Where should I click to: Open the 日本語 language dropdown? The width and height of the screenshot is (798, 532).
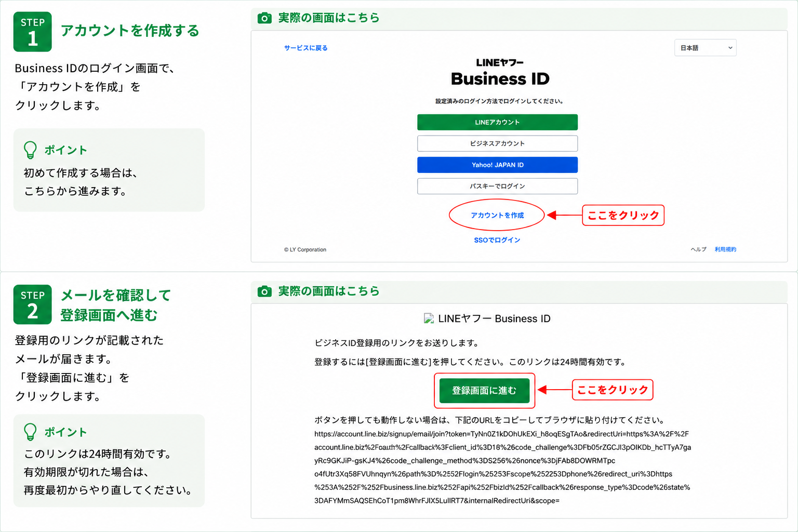click(x=705, y=48)
